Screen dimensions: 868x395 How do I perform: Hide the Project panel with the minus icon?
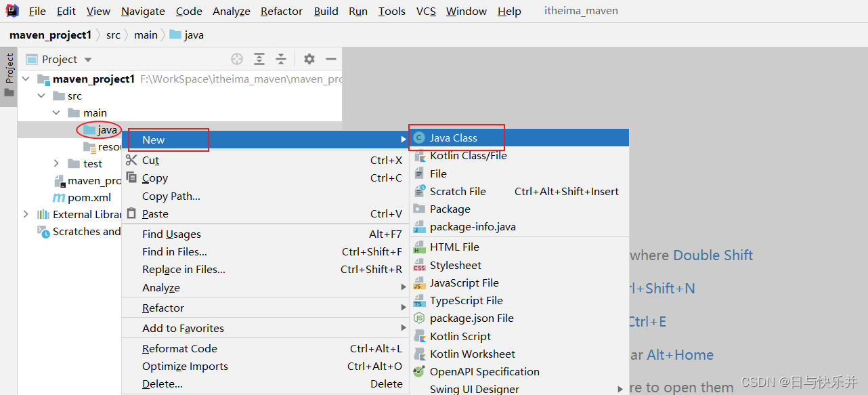click(x=330, y=59)
